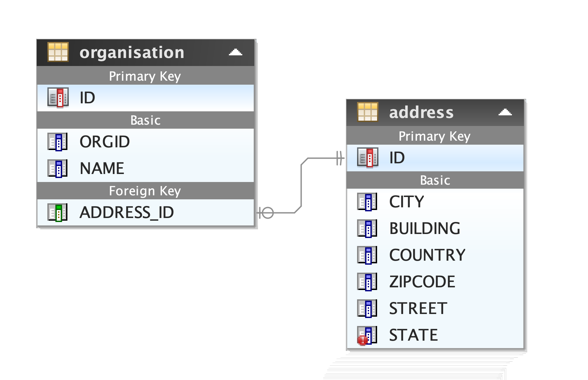Click the organisation table grid icon
588x380 pixels.
(58, 52)
